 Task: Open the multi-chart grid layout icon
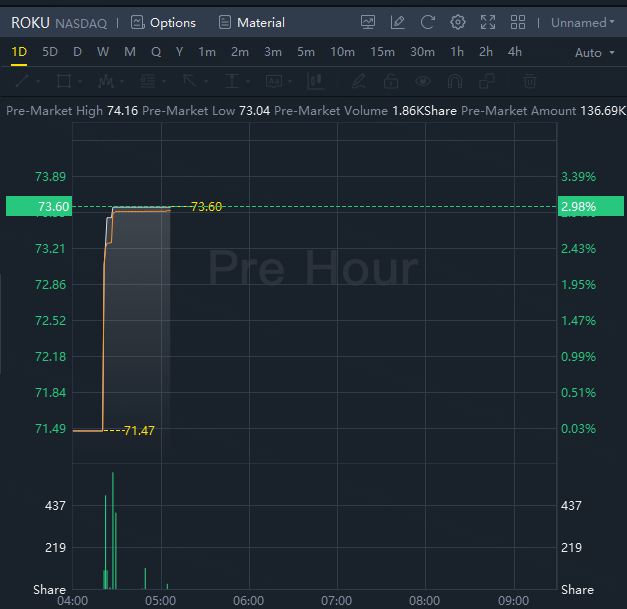coord(518,22)
